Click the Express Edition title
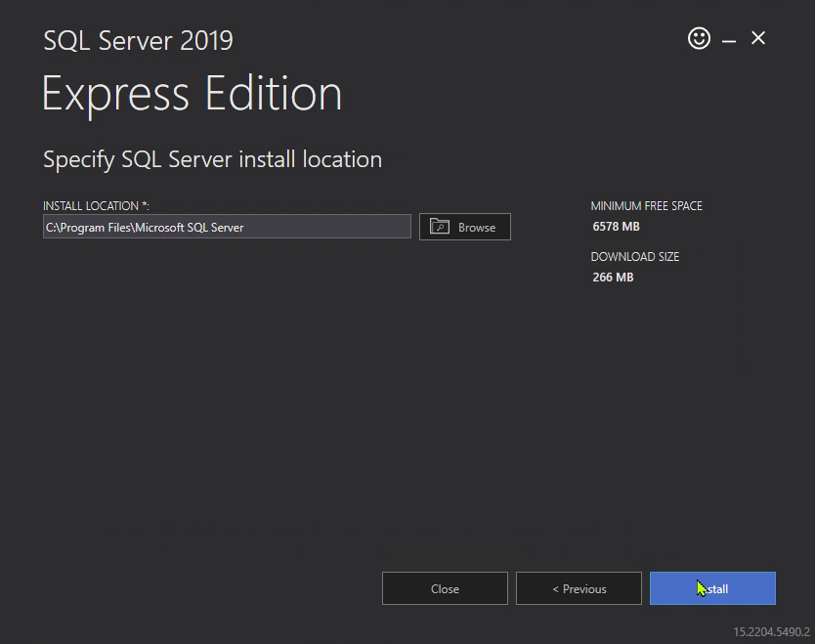 [192, 95]
